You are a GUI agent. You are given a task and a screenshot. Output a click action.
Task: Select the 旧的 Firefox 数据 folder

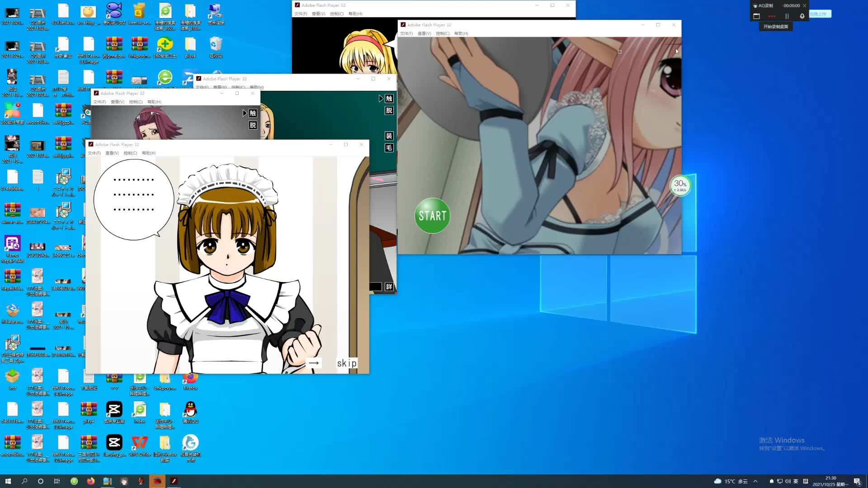[x=165, y=449]
